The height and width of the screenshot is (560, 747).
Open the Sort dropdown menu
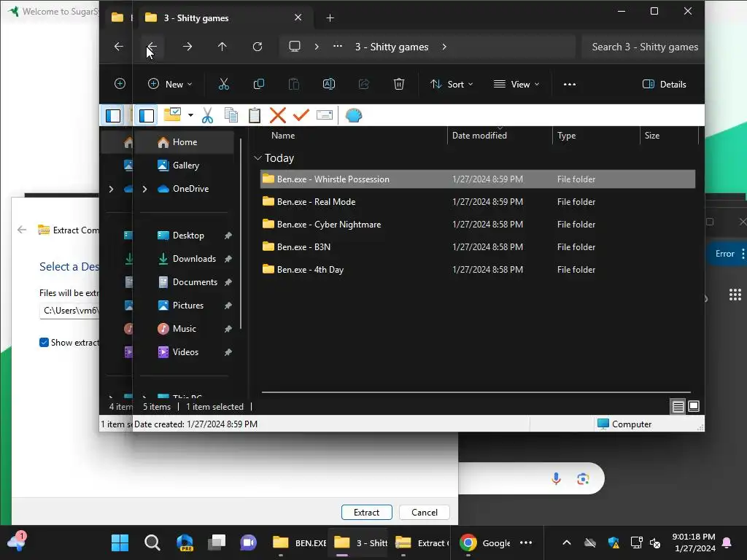tap(452, 85)
